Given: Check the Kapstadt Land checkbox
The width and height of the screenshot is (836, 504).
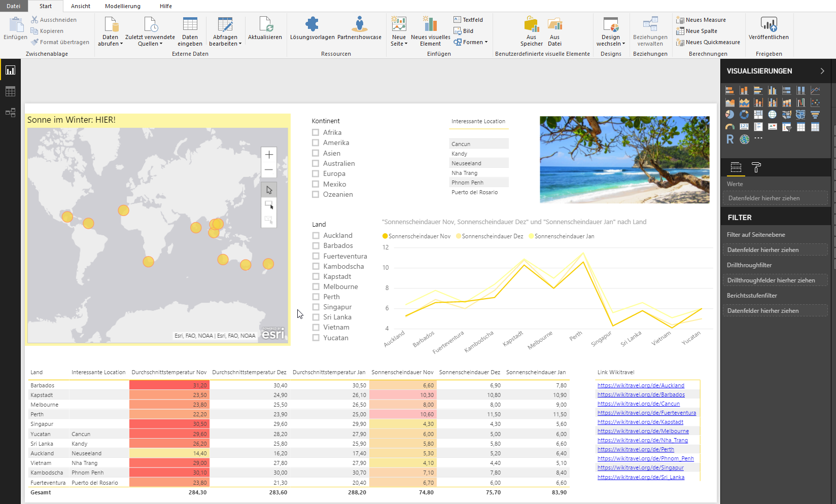Looking at the screenshot, I should coord(316,276).
